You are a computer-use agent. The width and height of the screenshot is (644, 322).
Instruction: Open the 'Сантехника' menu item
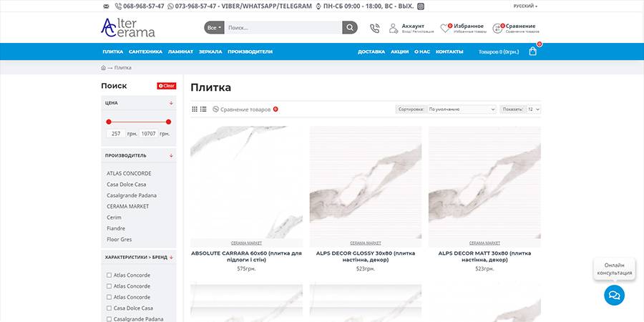(145, 52)
